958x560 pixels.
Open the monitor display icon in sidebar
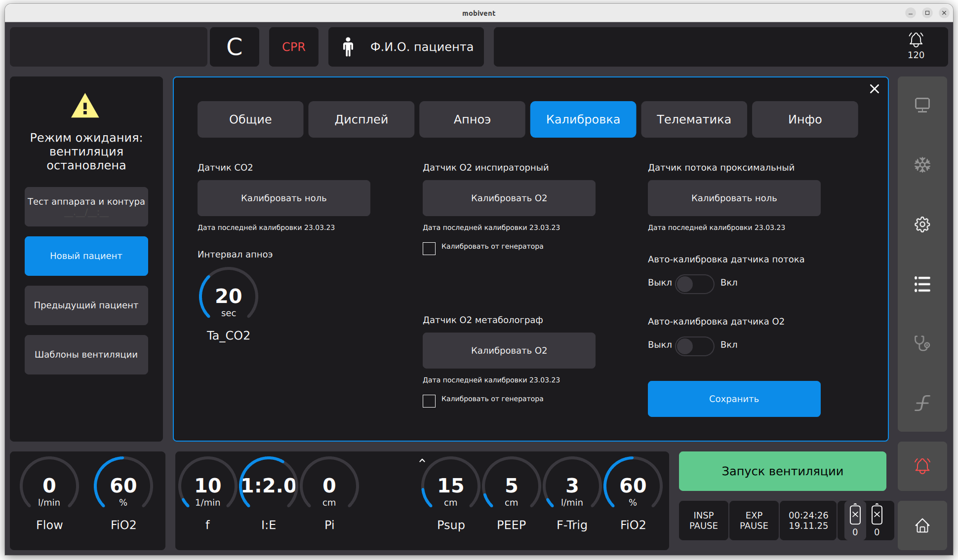tap(922, 105)
